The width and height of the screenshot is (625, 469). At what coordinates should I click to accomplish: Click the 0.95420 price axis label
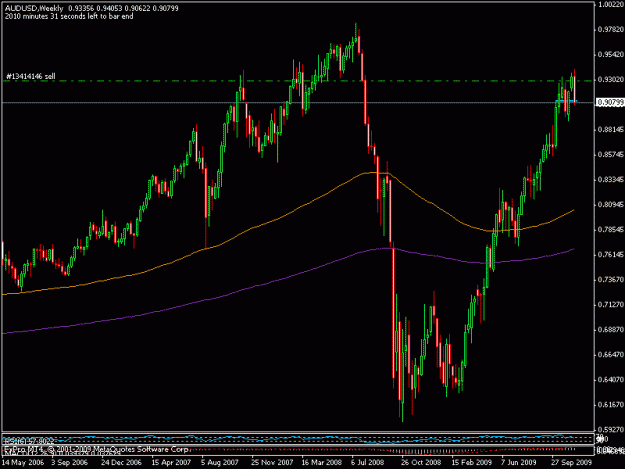[610, 55]
